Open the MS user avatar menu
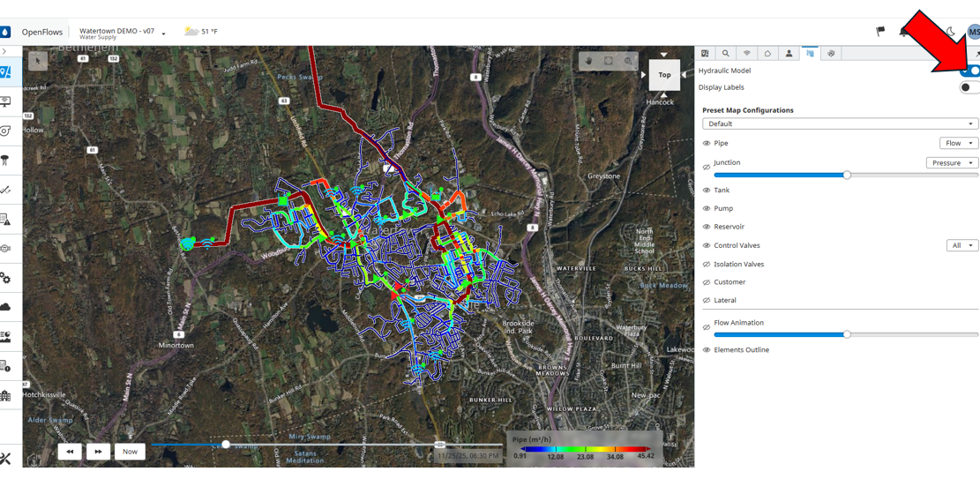The image size is (980, 479). 973,31
